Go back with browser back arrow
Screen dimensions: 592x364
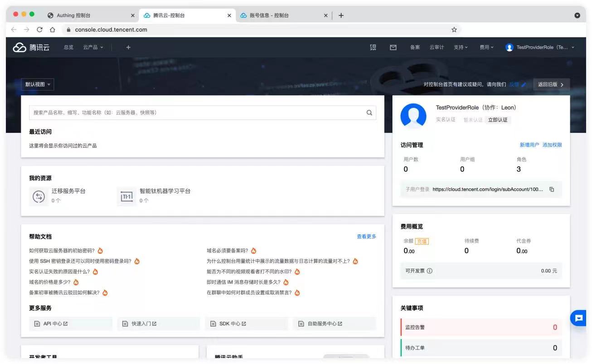pos(14,29)
